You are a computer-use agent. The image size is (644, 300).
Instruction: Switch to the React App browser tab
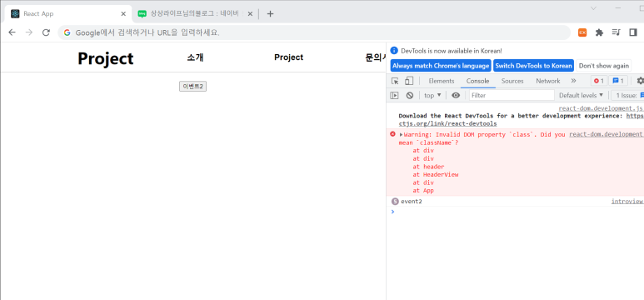(68, 13)
